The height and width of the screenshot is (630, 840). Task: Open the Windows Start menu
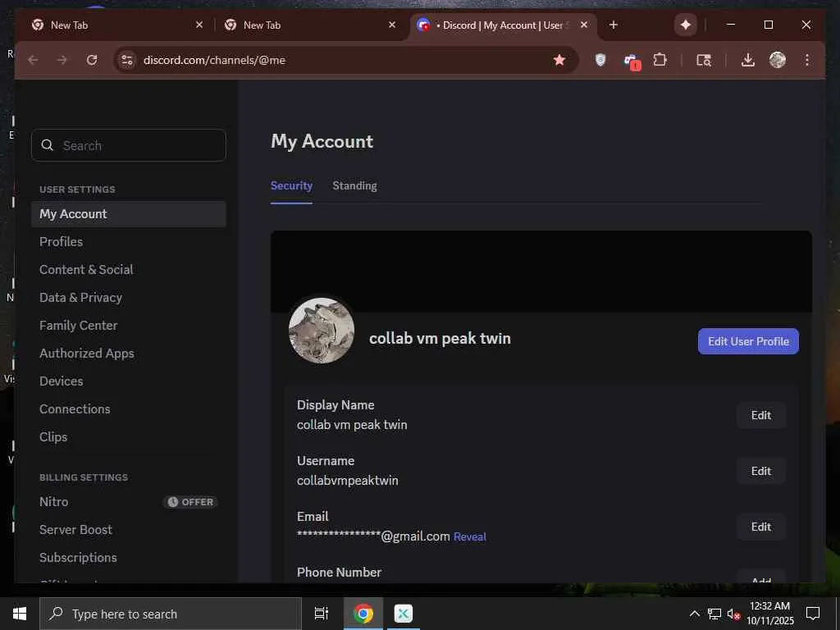20,614
